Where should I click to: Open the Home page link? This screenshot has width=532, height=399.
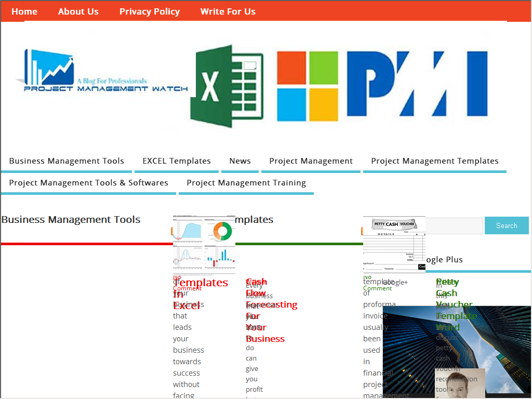(x=24, y=11)
